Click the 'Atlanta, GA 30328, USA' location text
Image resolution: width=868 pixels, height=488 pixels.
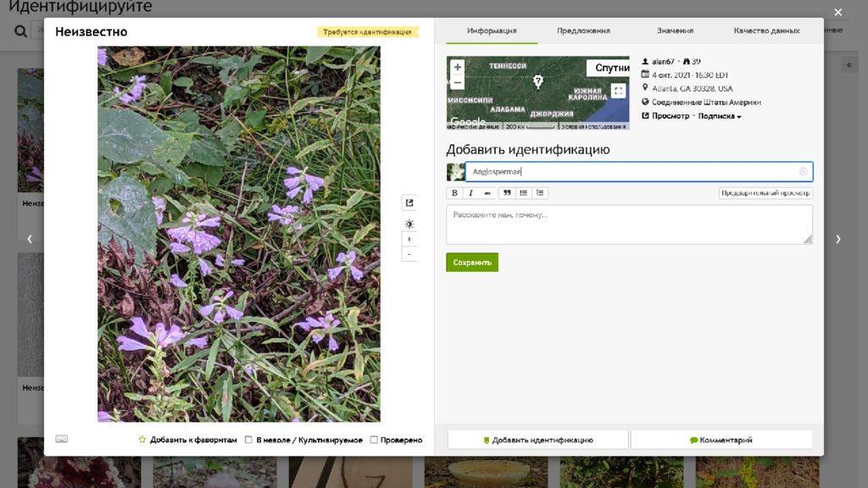(692, 88)
